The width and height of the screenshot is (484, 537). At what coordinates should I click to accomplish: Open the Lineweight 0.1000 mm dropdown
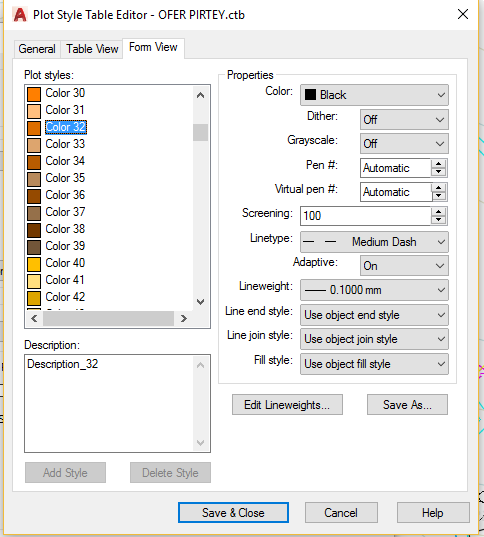point(374,290)
